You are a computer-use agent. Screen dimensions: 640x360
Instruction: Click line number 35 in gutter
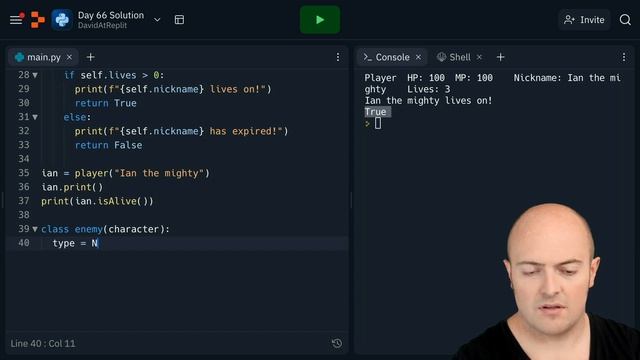24,173
